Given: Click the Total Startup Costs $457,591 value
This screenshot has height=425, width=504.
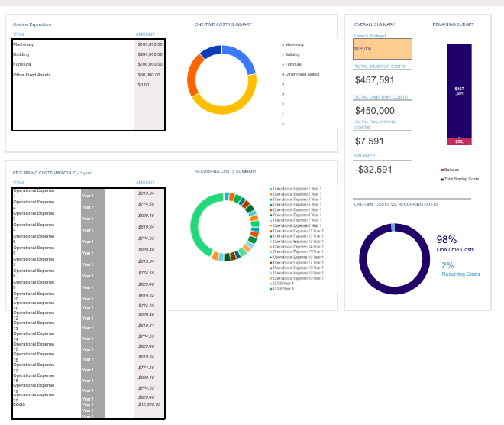Looking at the screenshot, I should [x=375, y=80].
